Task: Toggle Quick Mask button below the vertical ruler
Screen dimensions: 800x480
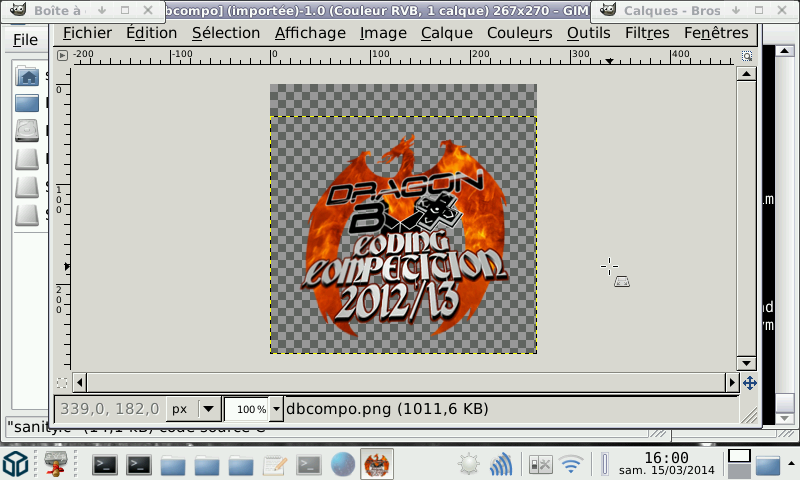Action: 62,383
